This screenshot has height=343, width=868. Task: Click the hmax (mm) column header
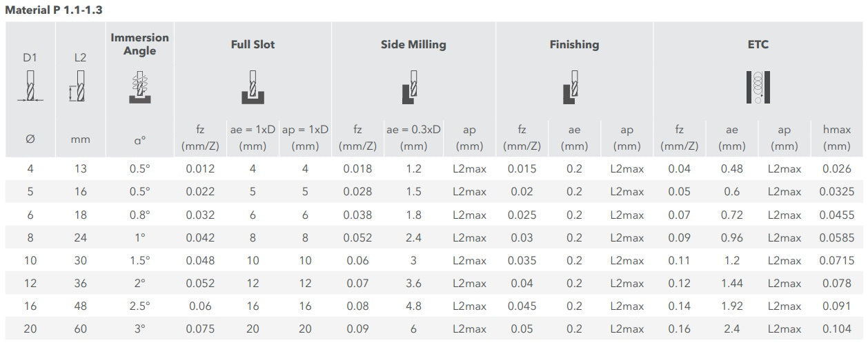(836, 137)
